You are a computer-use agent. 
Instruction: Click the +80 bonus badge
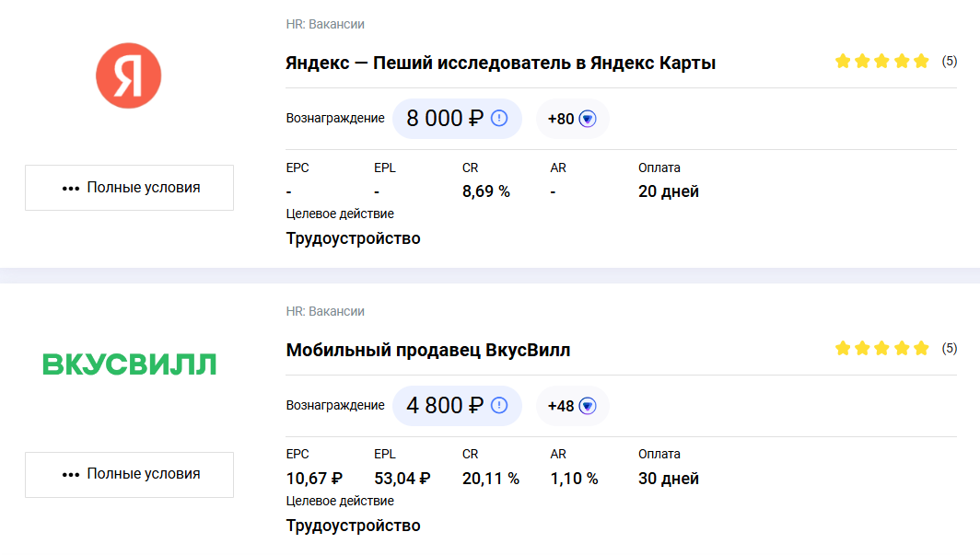pos(572,119)
